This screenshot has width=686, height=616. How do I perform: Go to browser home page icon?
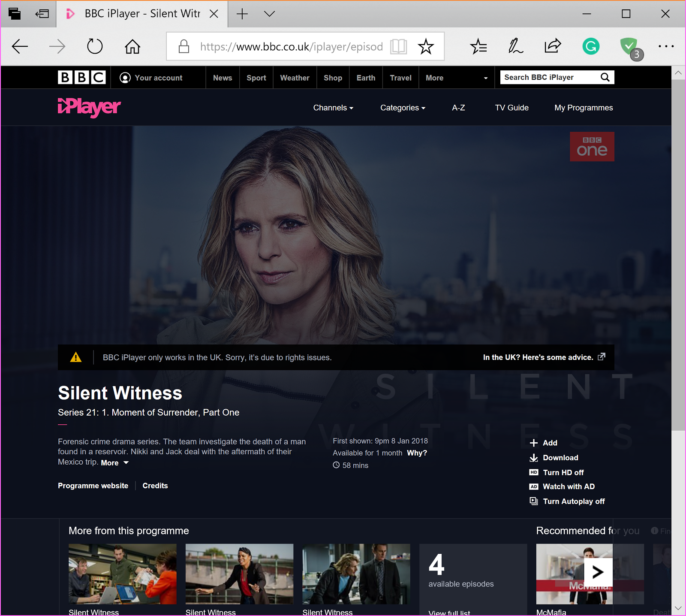coord(132,46)
